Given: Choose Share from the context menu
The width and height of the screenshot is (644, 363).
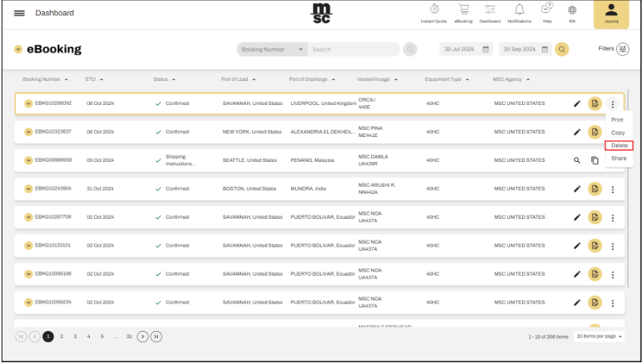Looking at the screenshot, I should pyautogui.click(x=618, y=159).
